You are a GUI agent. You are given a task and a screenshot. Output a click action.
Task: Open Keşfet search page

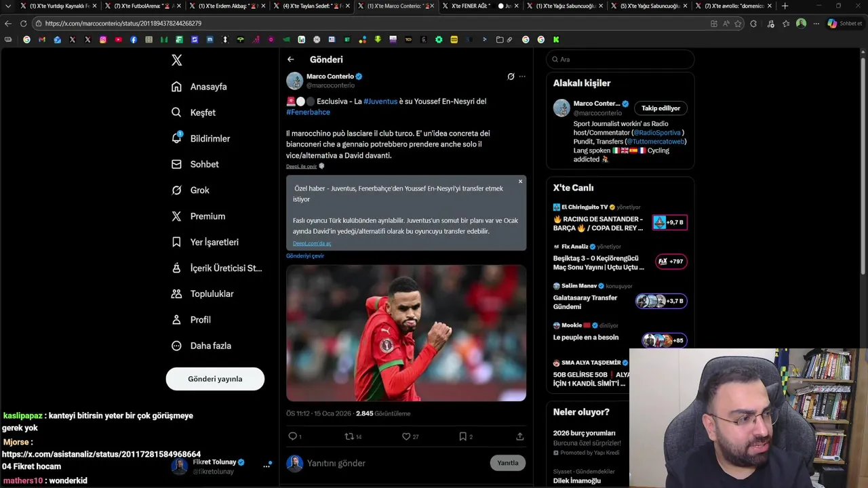194,113
